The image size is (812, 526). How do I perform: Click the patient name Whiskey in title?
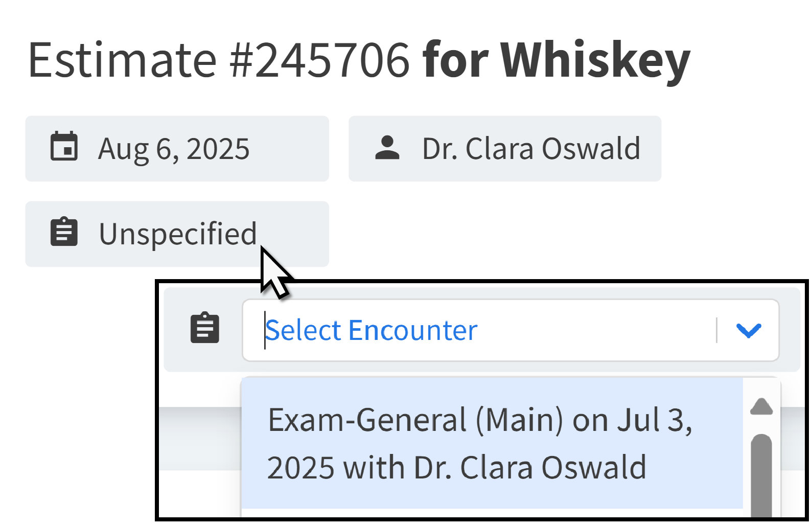(595, 60)
